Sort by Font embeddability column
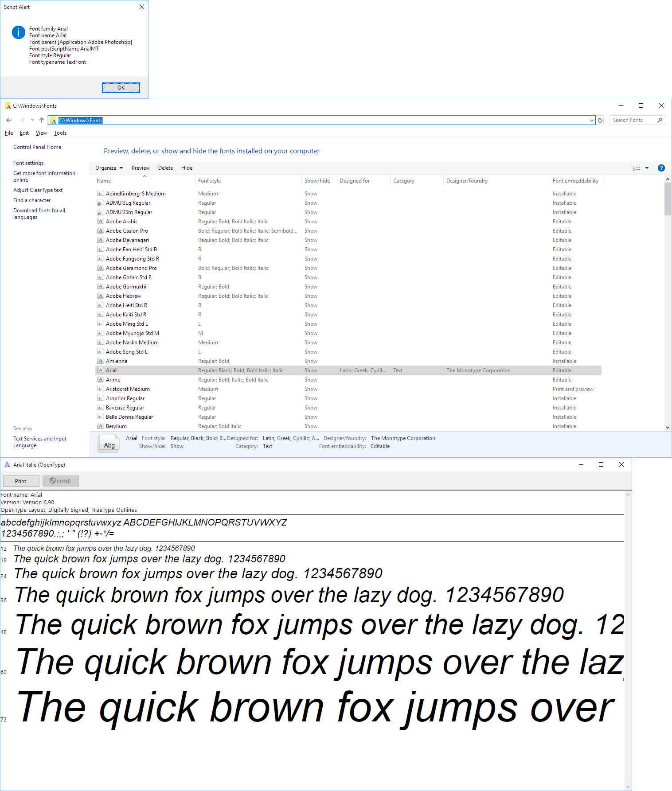The height and width of the screenshot is (791, 672). (575, 181)
